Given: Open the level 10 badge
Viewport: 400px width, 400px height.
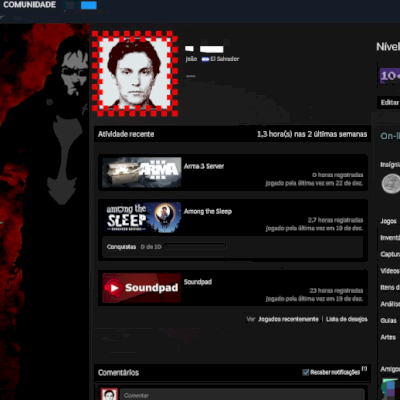Looking at the screenshot, I should (390, 76).
